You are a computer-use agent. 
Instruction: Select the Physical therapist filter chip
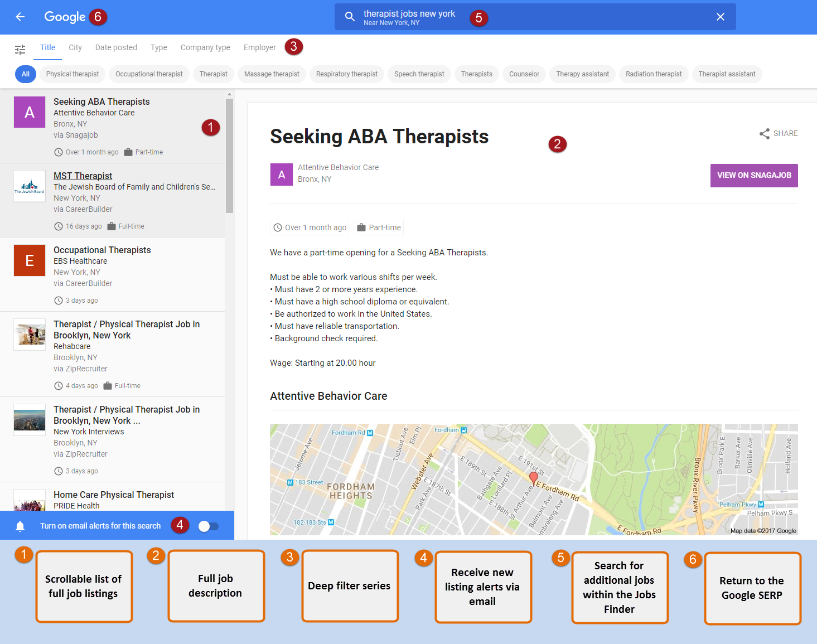coord(72,74)
